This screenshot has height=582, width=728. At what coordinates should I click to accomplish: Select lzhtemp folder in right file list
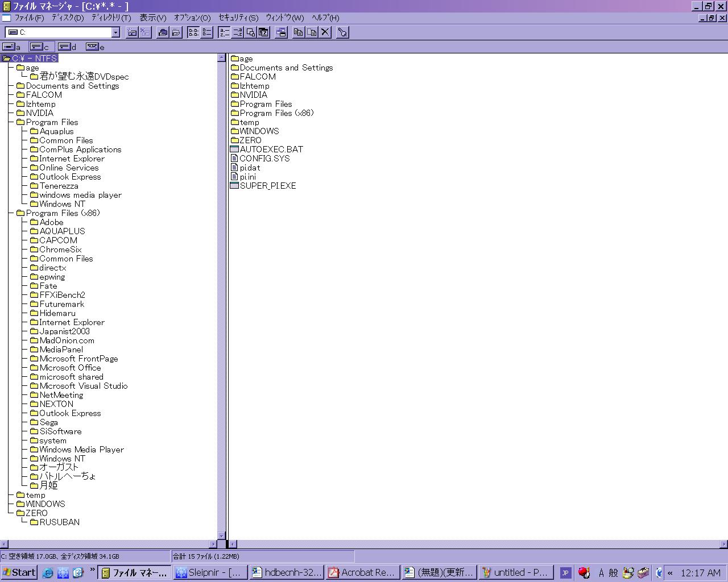point(250,85)
